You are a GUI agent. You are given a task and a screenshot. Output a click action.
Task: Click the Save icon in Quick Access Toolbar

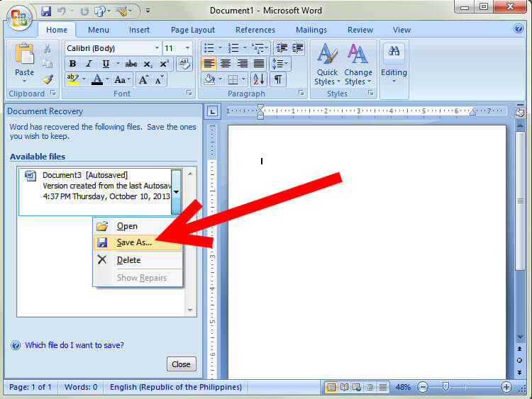pyautogui.click(x=46, y=11)
